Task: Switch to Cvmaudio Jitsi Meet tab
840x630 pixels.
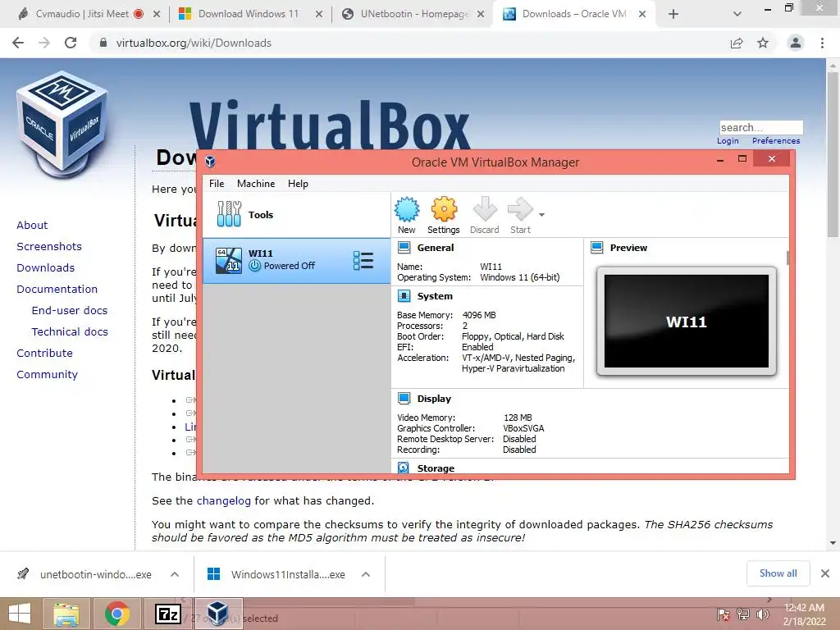Action: click(x=81, y=14)
